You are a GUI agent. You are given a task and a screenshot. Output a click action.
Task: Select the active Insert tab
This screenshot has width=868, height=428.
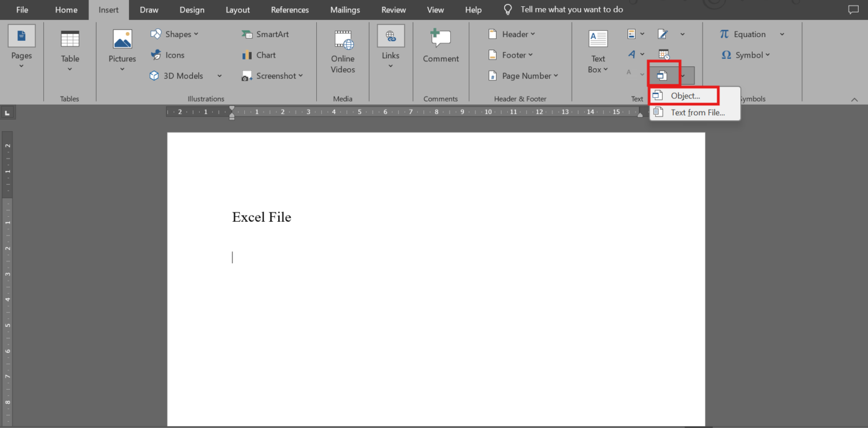(x=108, y=10)
